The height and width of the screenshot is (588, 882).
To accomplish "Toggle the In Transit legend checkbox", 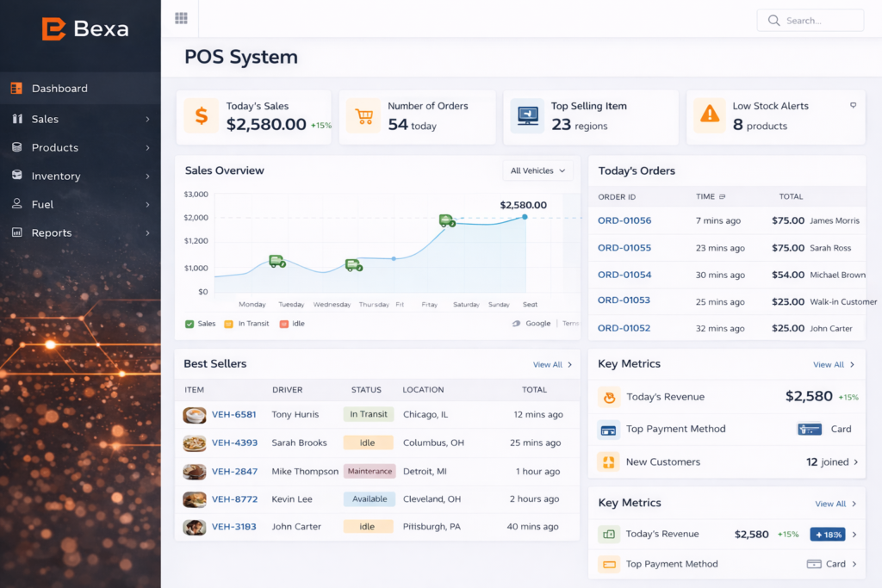I will [228, 325].
